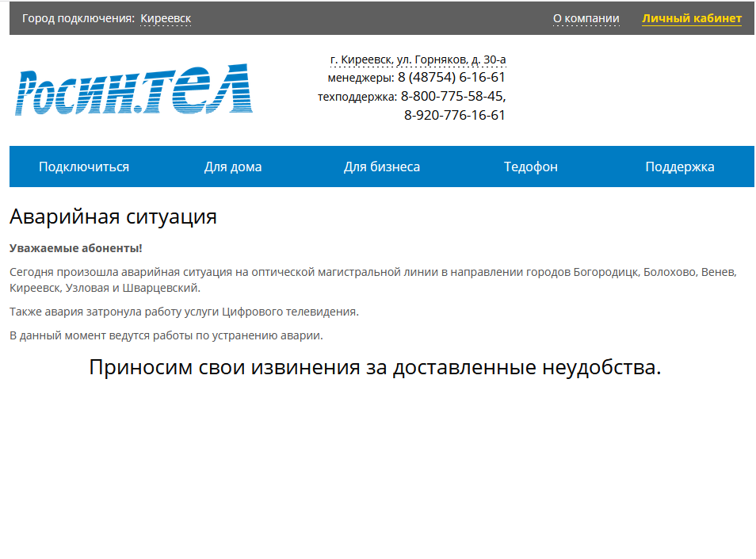Viewport: 756px width, 559px height.
Task: Open address г. Киреевск, ул. Горняков
Action: 418,59
